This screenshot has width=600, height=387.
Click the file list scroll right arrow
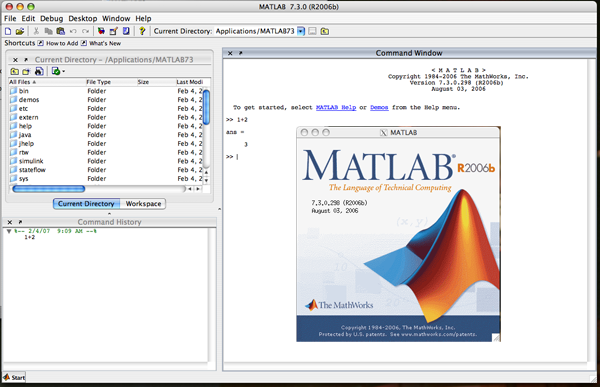click(198, 189)
